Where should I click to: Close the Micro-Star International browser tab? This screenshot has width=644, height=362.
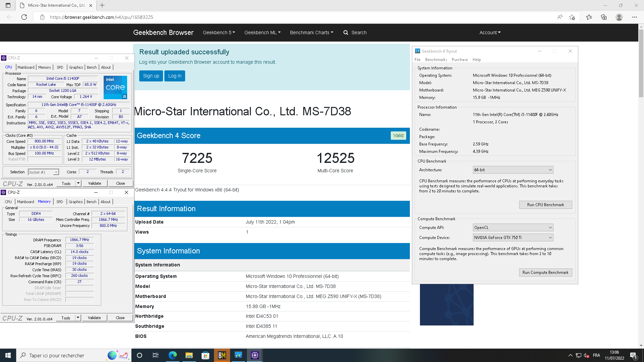click(x=91, y=5)
